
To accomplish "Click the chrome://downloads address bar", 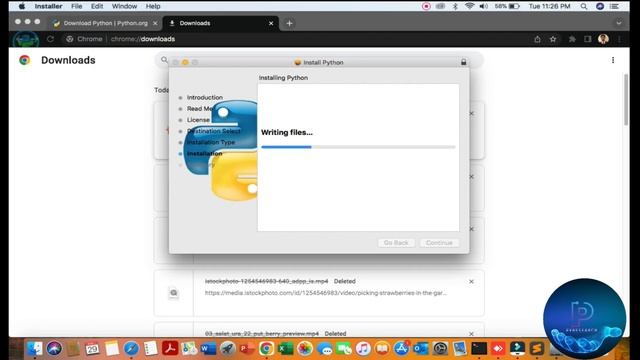I will [x=143, y=39].
